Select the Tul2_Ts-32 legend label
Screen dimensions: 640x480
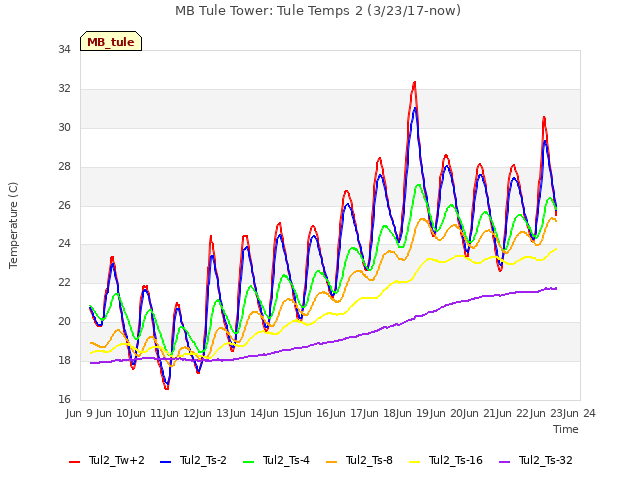click(x=546, y=460)
